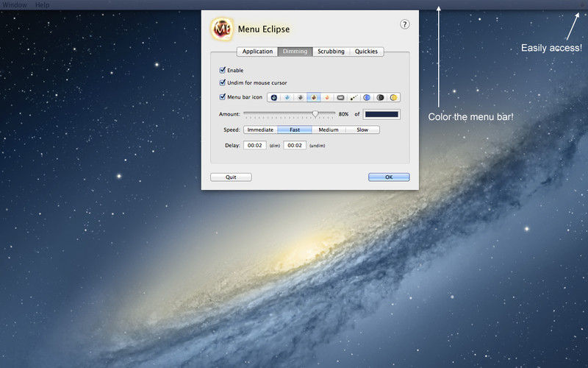Image resolution: width=588 pixels, height=368 pixels.
Task: Open the Scrubbing tab
Action: [331, 52]
